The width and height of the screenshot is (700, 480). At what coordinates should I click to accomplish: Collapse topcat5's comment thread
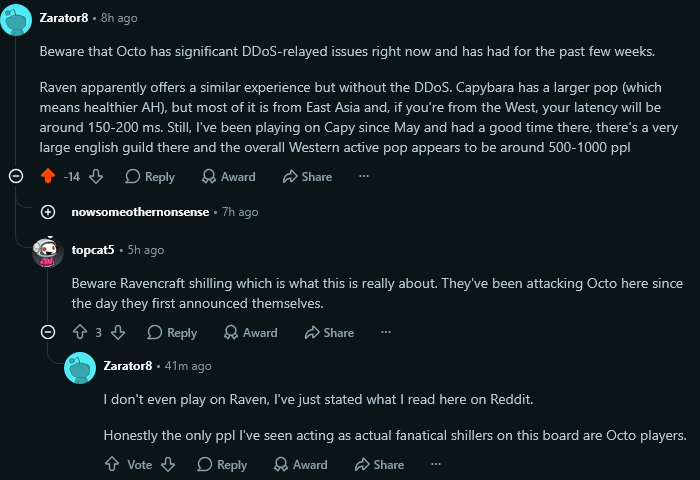(48, 332)
